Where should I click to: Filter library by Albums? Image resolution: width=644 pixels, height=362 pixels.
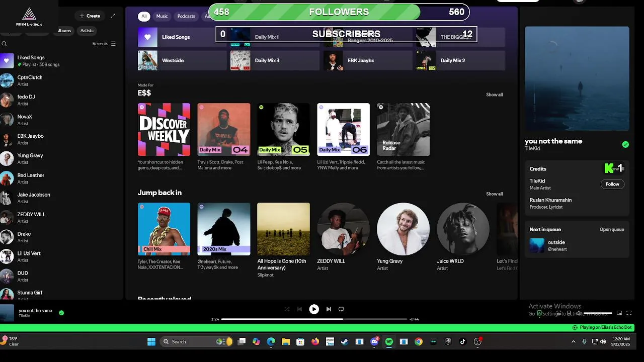click(x=65, y=31)
